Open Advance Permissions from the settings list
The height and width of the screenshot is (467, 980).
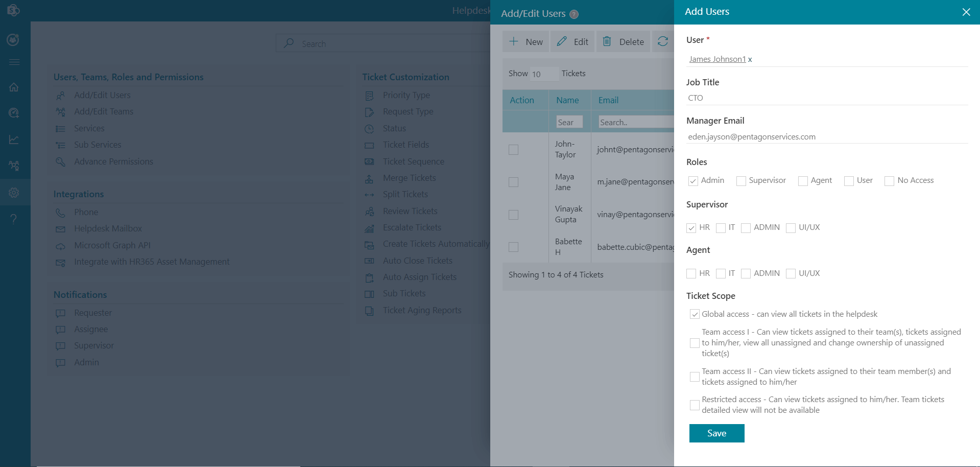pyautogui.click(x=113, y=161)
